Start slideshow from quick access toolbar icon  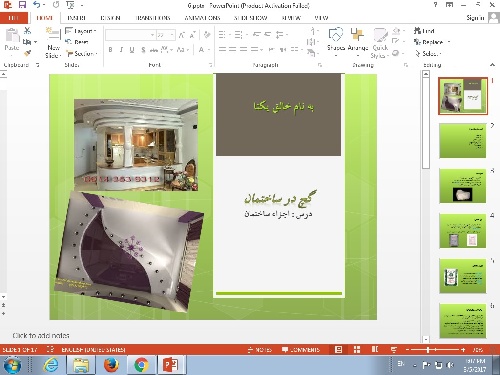click(x=70, y=5)
